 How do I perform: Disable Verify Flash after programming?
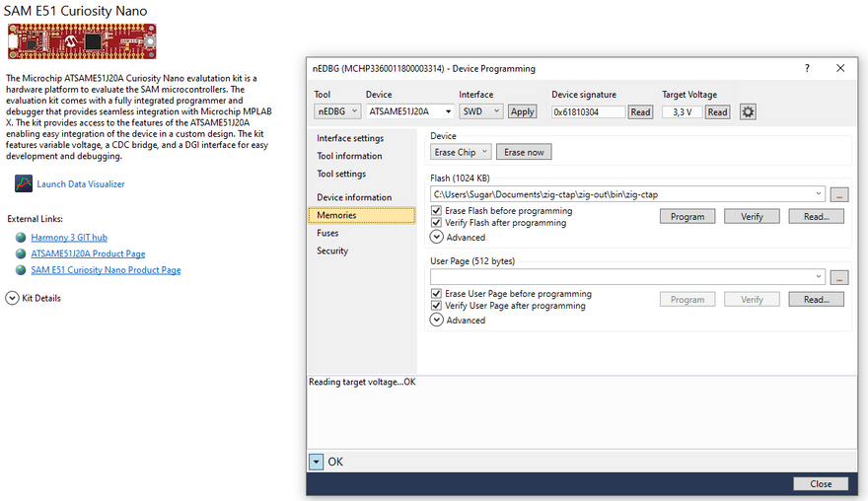436,223
